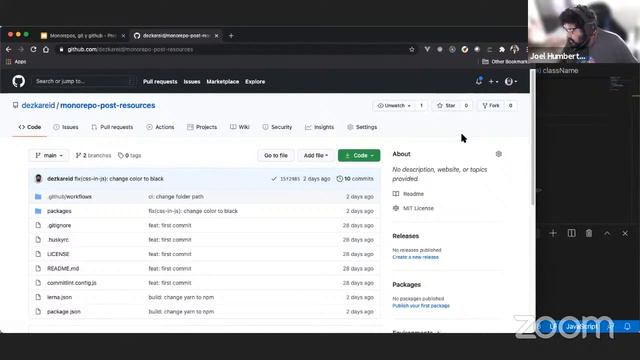This screenshot has width=640, height=360.
Task: Open the Other Bookmarks folder
Action: 504,62
